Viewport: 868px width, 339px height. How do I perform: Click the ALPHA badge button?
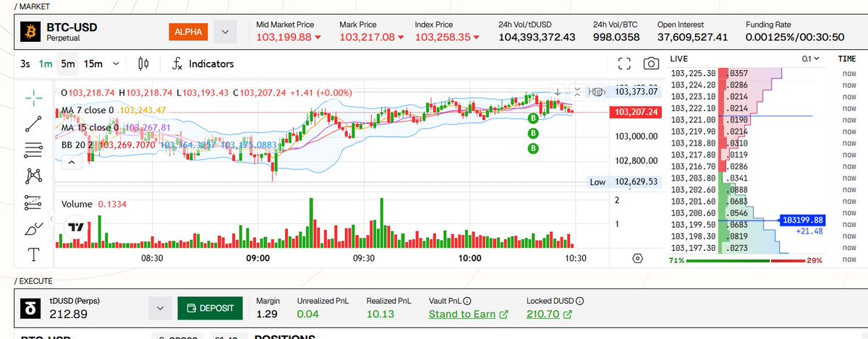189,32
